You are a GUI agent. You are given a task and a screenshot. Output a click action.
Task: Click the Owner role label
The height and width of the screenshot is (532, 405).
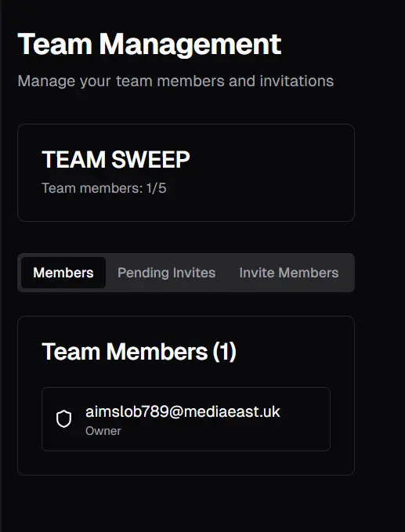103,431
